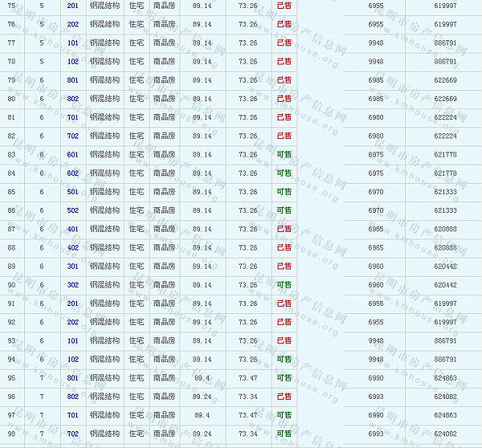Open room 101 link in row 77

point(73,43)
